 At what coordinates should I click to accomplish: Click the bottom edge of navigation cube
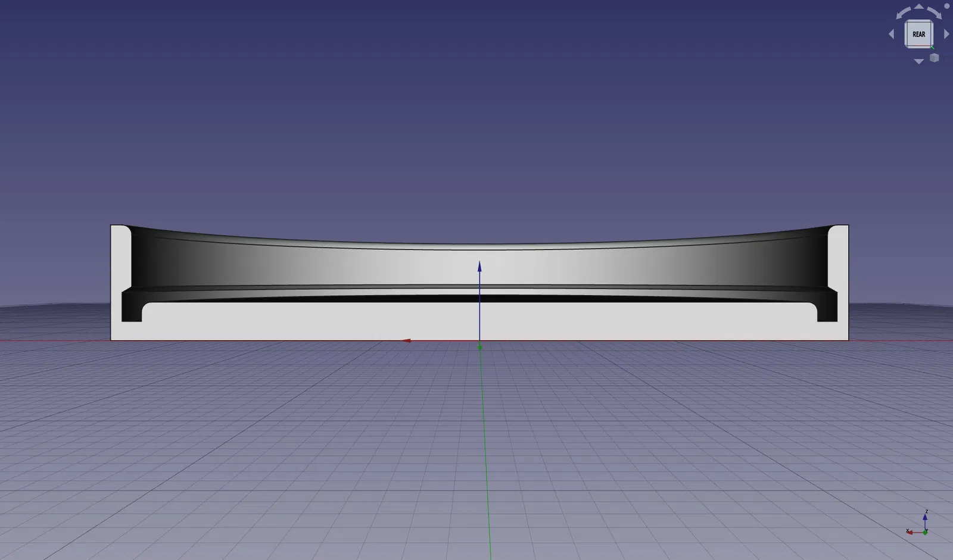918,46
